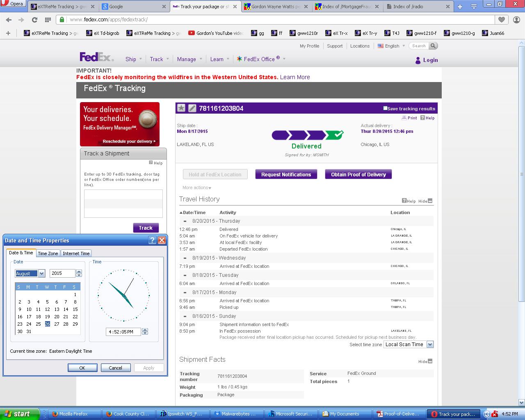
Task: Collapse the 8/20/2015 Thursday history group
Action: pos(185,221)
